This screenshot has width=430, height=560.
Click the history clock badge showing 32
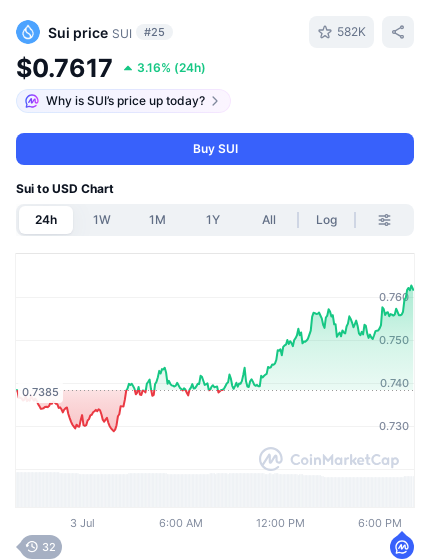pos(40,547)
